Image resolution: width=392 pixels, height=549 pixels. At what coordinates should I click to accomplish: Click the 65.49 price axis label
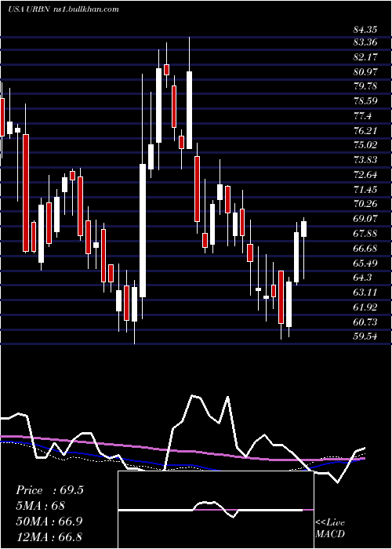point(365,263)
